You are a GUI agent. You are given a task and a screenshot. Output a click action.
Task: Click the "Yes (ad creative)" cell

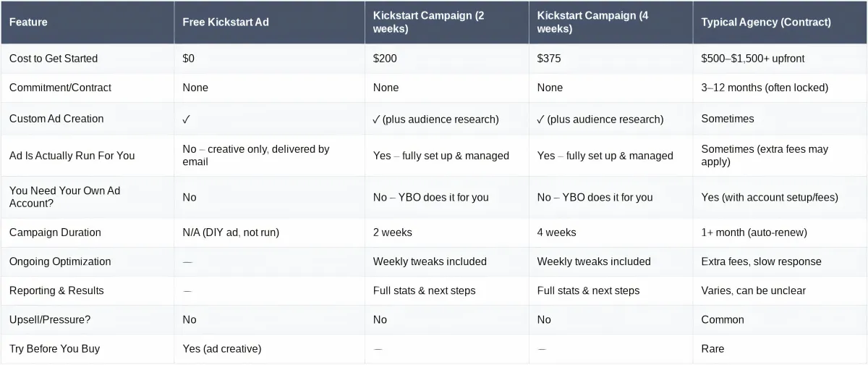tap(222, 348)
